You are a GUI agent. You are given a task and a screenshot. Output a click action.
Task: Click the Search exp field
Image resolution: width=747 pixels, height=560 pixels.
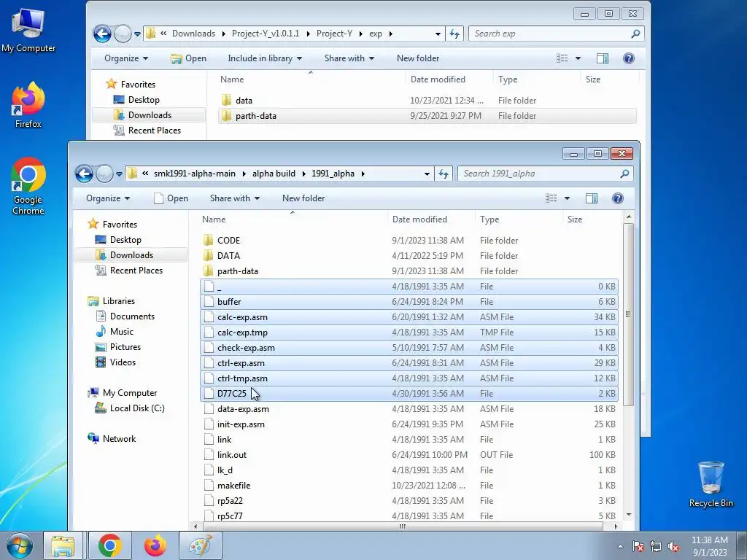[x=556, y=34]
